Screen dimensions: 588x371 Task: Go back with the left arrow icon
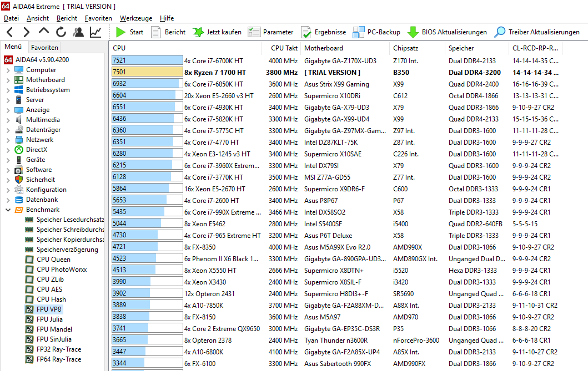[10, 32]
